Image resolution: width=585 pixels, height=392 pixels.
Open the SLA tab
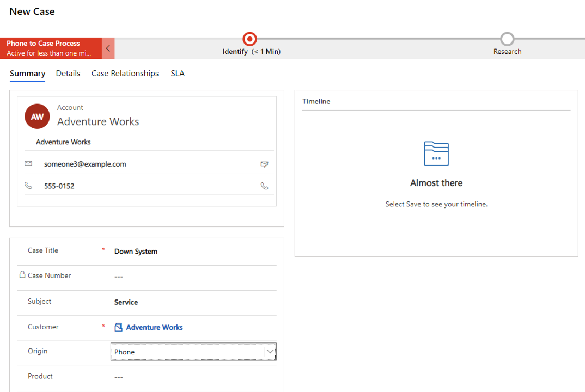click(178, 73)
